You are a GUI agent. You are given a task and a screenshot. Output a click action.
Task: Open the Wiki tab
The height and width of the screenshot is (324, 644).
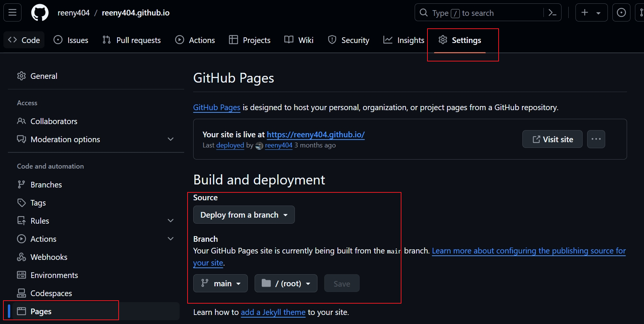(x=299, y=40)
